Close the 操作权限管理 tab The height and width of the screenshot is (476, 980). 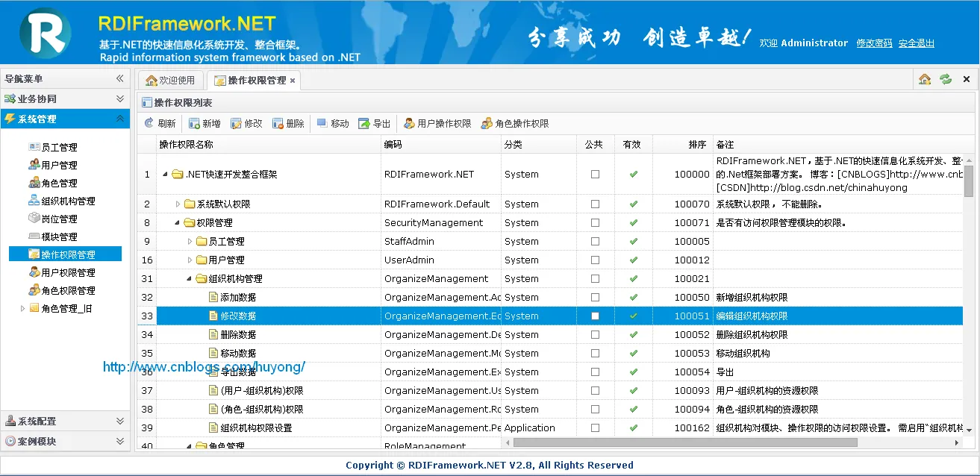(293, 81)
